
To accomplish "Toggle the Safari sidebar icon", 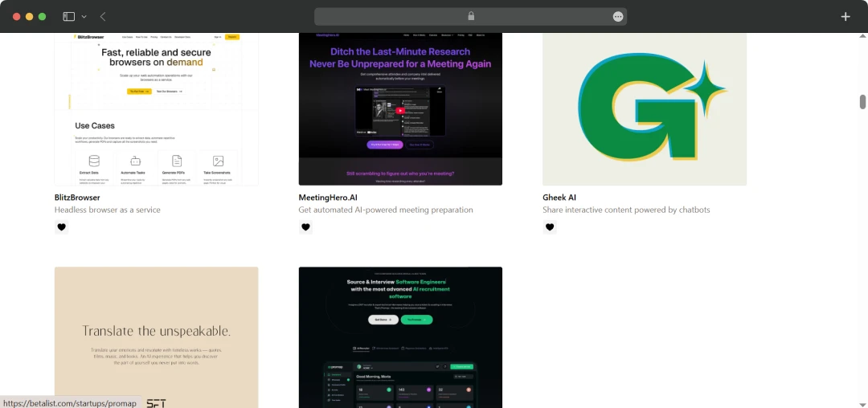I will [68, 17].
